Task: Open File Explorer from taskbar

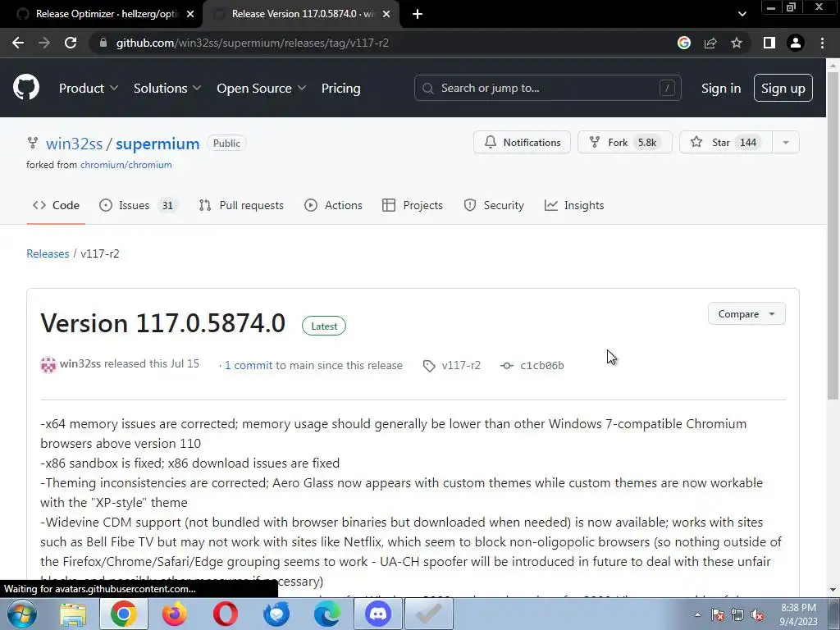Action: [73, 614]
